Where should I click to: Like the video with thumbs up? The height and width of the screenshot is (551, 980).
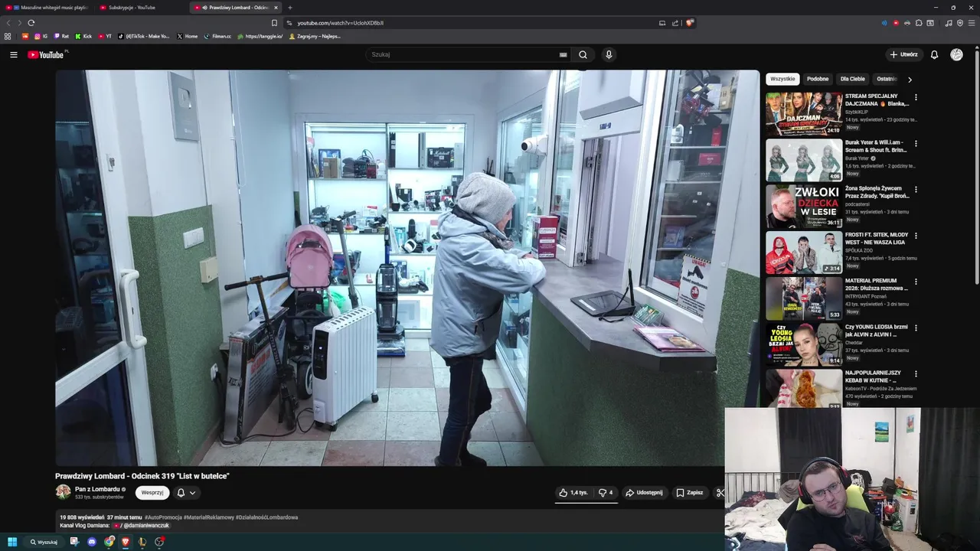(573, 493)
